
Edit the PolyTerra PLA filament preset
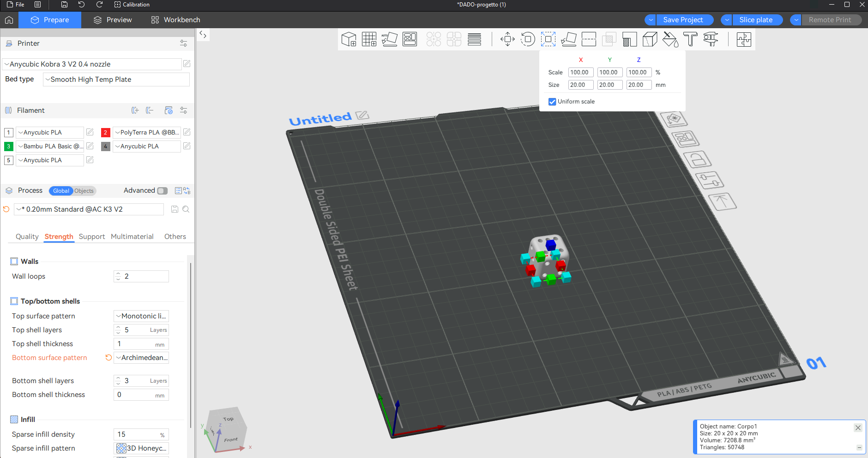(x=187, y=132)
